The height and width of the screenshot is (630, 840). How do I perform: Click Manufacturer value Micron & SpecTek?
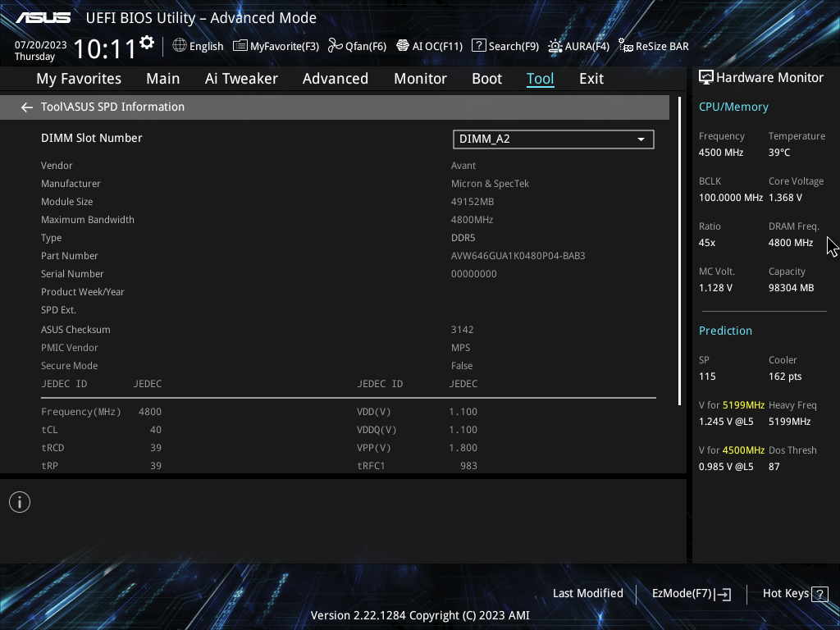tap(490, 184)
